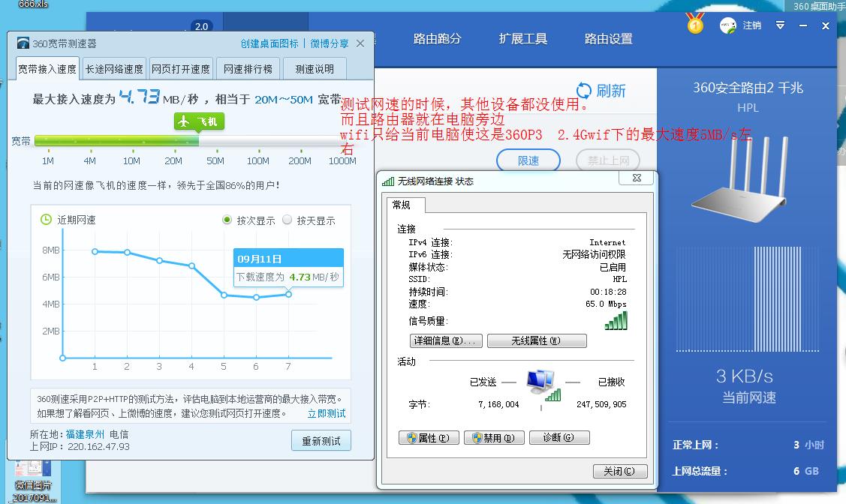Screen dimensions: 846x504
Task: Click the router device image
Action: [x=739, y=179]
